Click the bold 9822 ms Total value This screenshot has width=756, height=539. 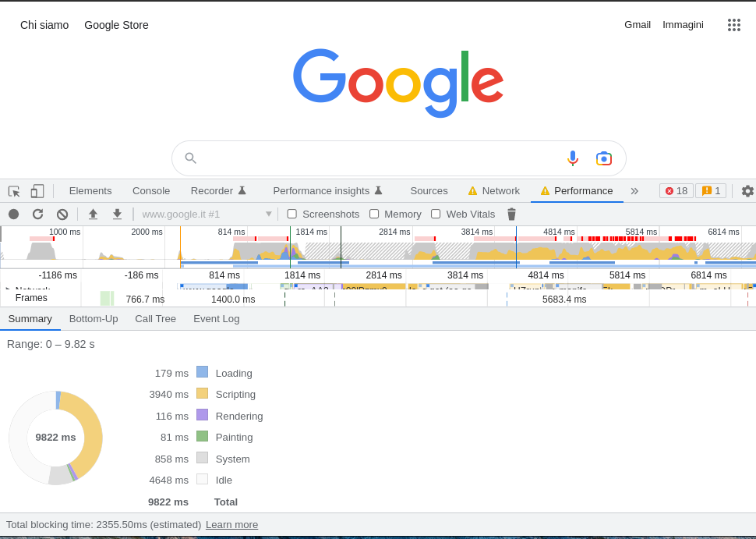[x=168, y=502]
